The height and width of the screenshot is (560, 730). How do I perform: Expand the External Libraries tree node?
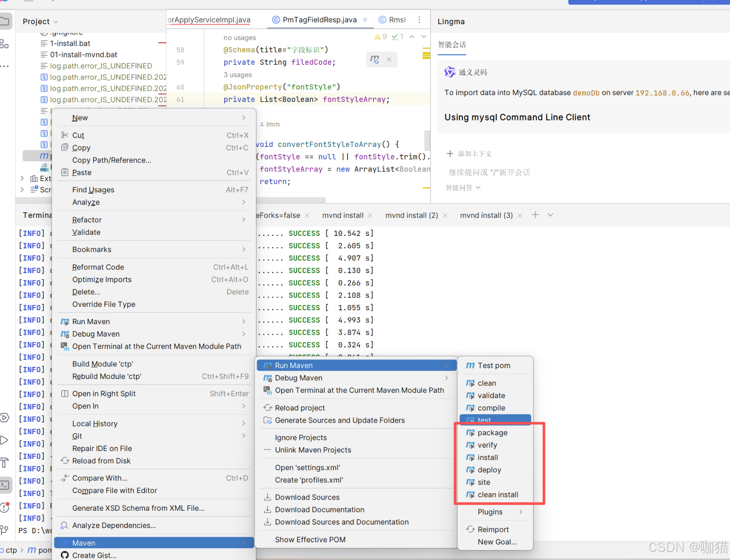[22, 178]
